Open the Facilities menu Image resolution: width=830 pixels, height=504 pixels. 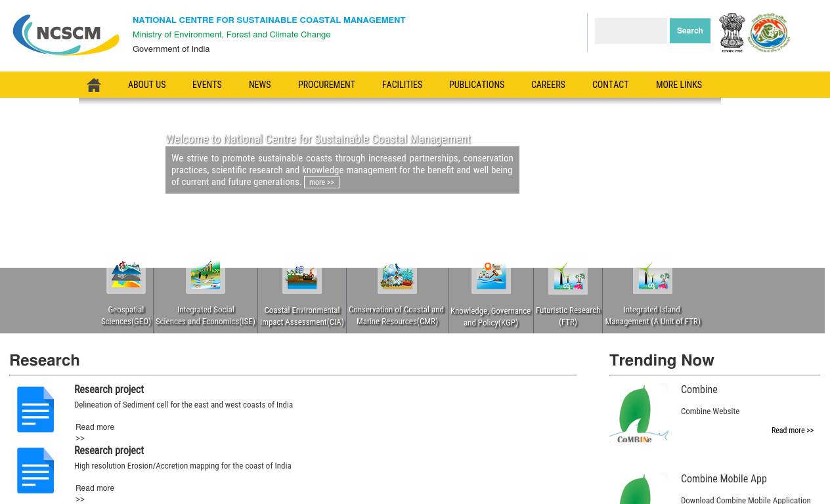pyautogui.click(x=402, y=85)
